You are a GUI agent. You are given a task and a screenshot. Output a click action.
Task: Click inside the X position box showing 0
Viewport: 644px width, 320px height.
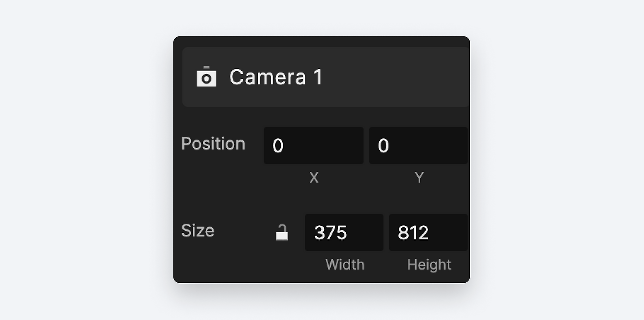click(x=313, y=145)
